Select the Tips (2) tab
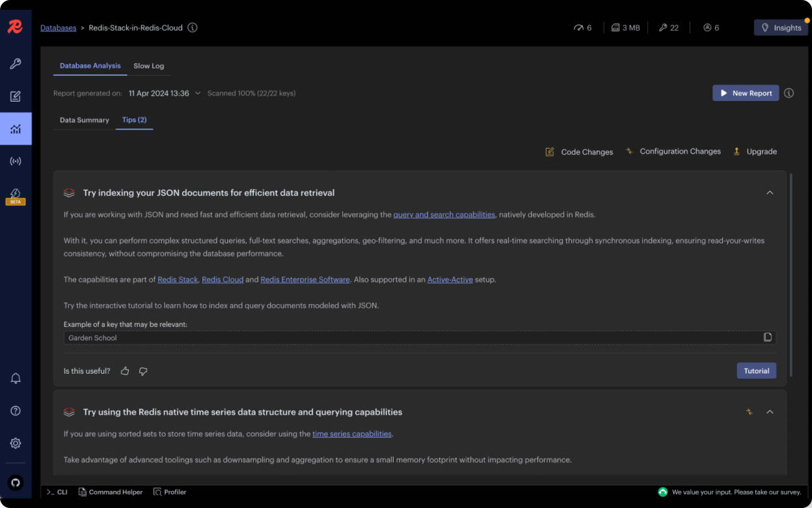Image resolution: width=812 pixels, height=508 pixels. pyautogui.click(x=134, y=120)
